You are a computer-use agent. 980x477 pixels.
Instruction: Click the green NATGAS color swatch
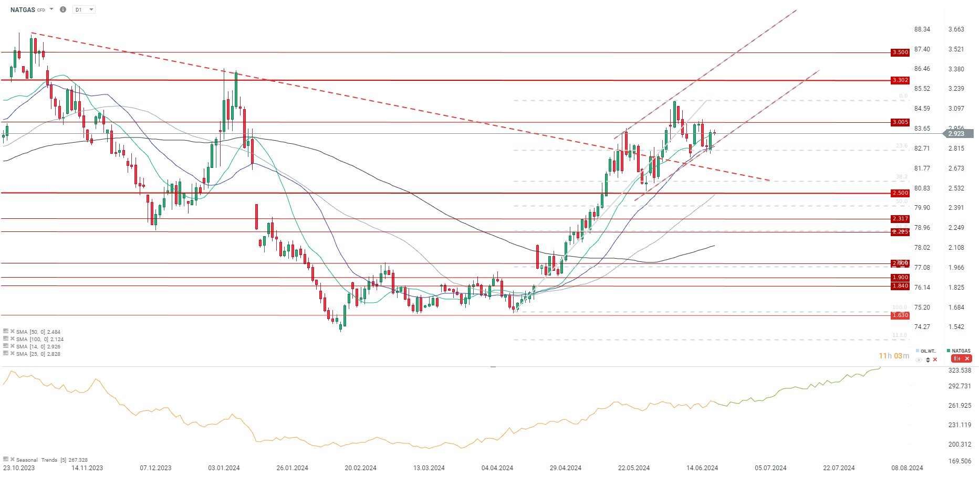(948, 351)
